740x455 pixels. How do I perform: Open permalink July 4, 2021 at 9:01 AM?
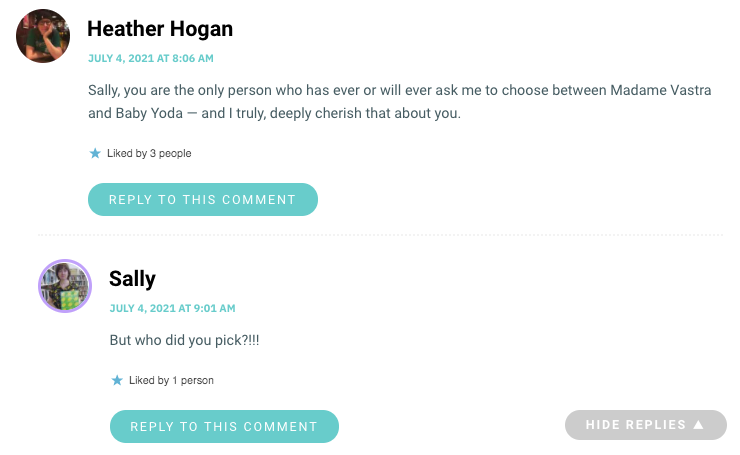[172, 308]
